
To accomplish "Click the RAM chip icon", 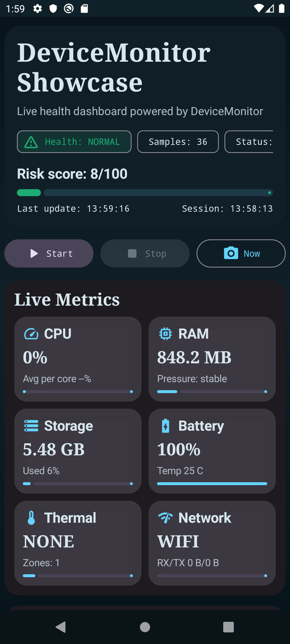I will (x=165, y=334).
